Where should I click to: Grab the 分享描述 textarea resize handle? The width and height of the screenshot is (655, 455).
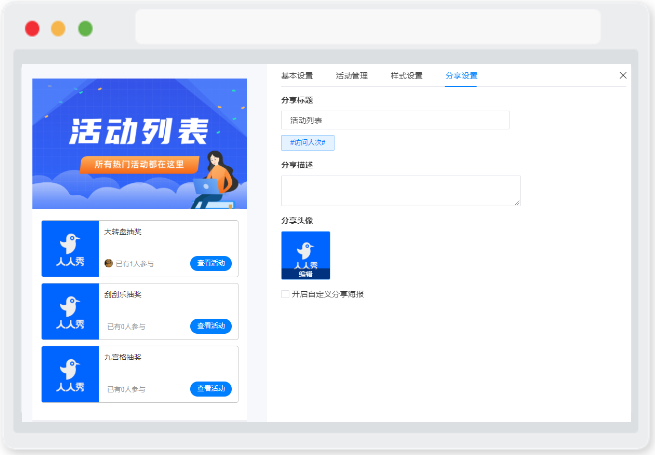tap(517, 203)
